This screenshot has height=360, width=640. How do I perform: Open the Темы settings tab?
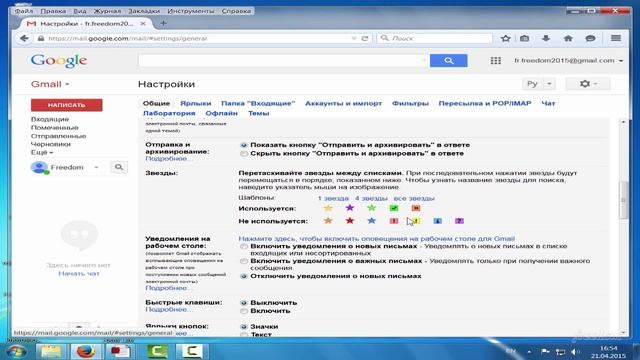tap(258, 113)
